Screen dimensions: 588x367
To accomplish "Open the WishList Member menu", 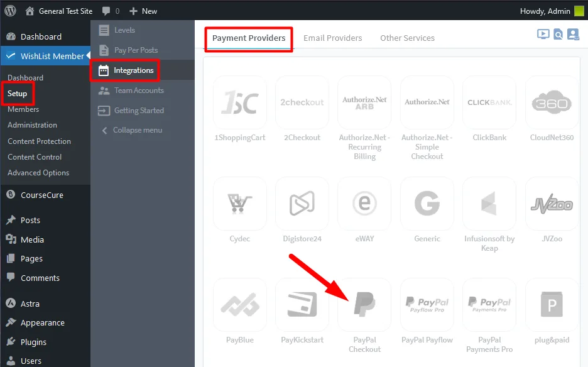I will tap(45, 56).
